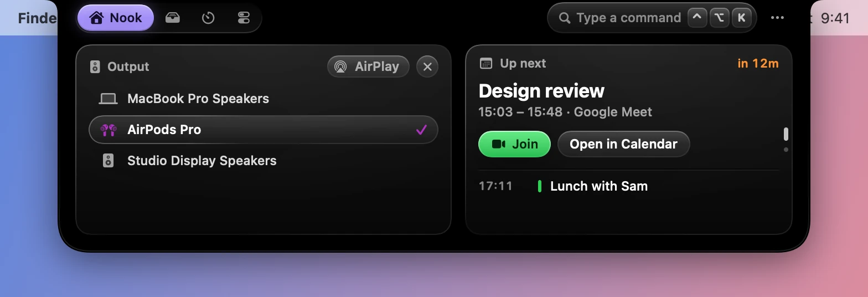Click the Type a command search field
Screen dimensions: 868x297
[652, 18]
